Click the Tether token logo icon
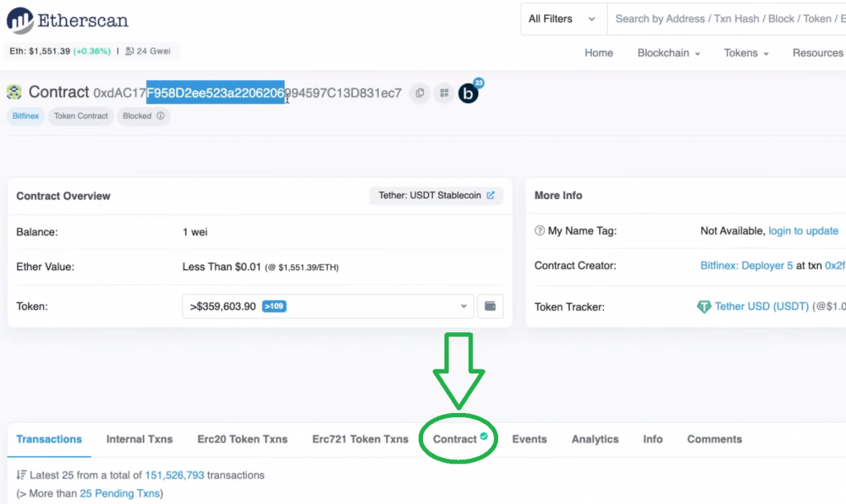Screen dimensions: 846x504 pos(704,307)
